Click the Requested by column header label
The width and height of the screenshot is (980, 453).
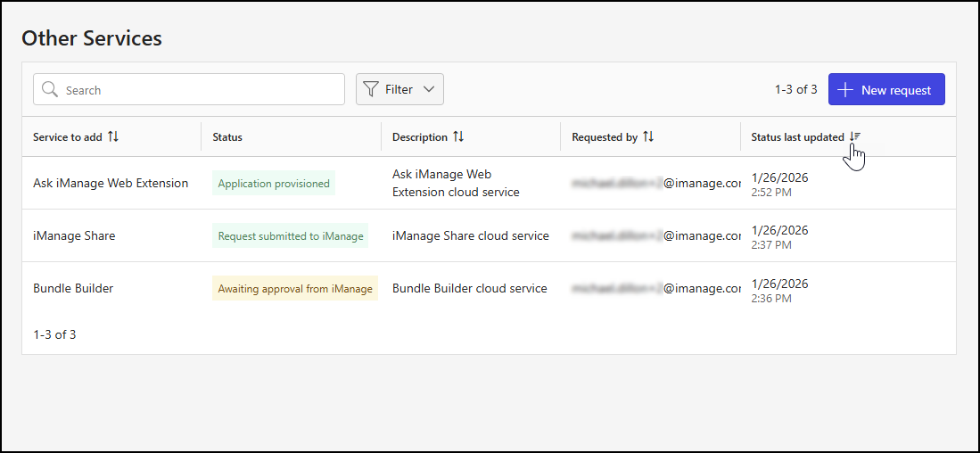click(605, 136)
